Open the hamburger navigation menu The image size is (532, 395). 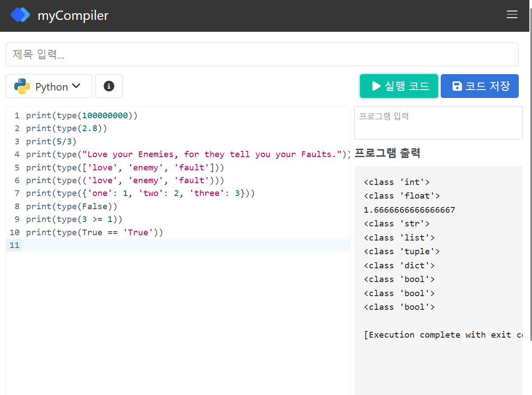[x=512, y=15]
